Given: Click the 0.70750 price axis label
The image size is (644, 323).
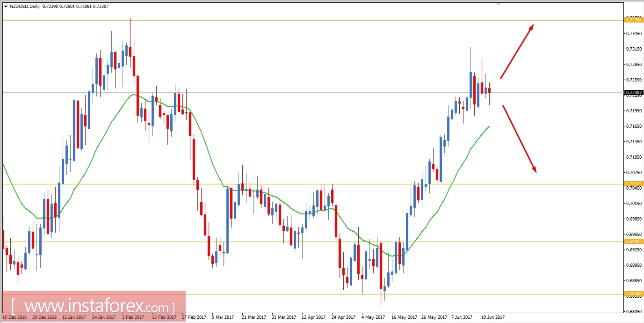Looking at the screenshot, I should pyautogui.click(x=634, y=173).
